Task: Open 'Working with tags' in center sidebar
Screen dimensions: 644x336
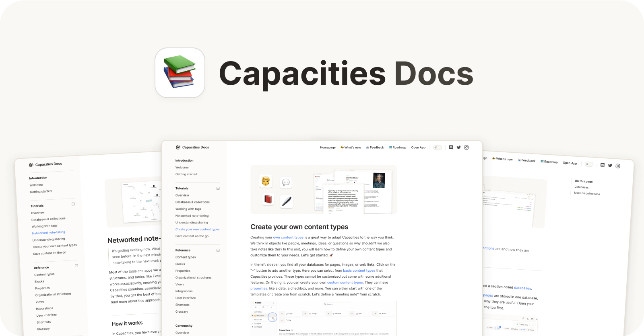Action: click(188, 209)
